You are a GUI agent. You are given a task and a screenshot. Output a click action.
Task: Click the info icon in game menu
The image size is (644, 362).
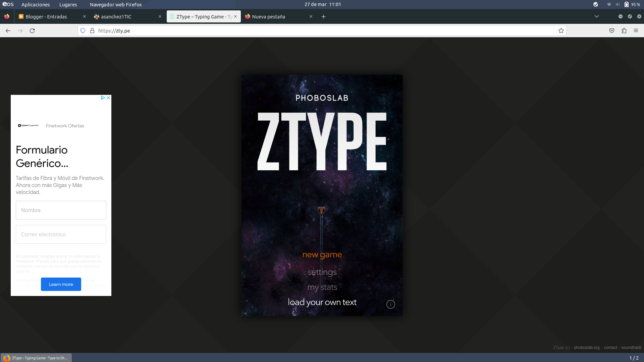pos(390,304)
